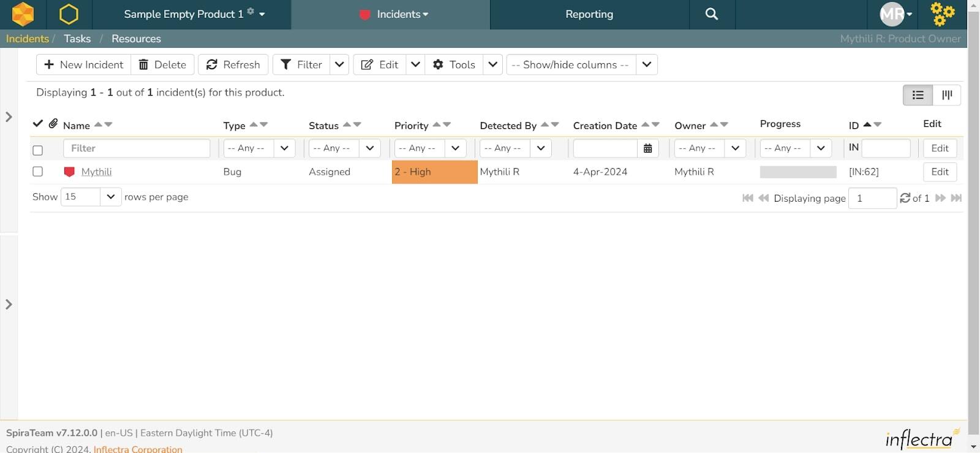Open the search magnifier icon
Image resolution: width=980 pixels, height=453 pixels.
point(711,14)
